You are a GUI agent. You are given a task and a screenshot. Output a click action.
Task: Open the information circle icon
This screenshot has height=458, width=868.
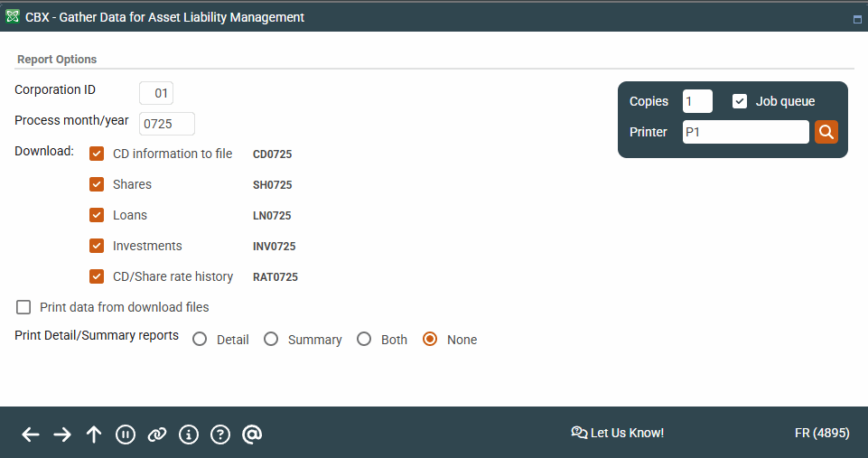pos(189,435)
